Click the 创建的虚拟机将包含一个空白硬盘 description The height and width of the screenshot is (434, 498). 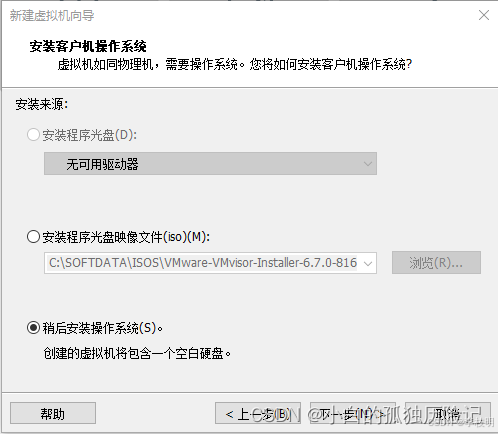coord(137,353)
